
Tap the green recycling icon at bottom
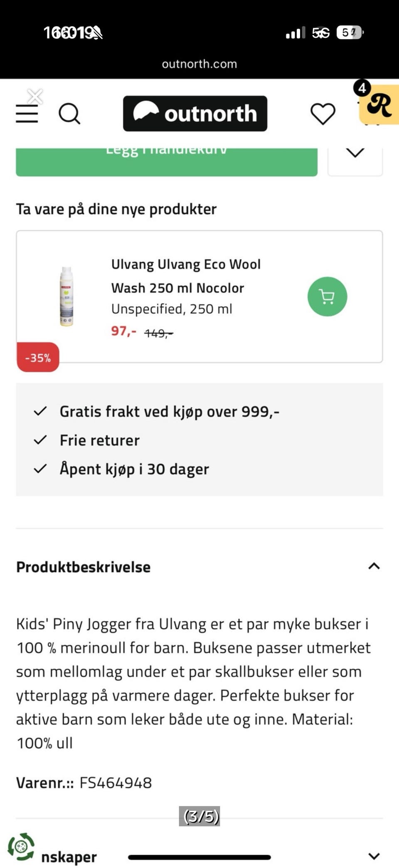(x=21, y=847)
